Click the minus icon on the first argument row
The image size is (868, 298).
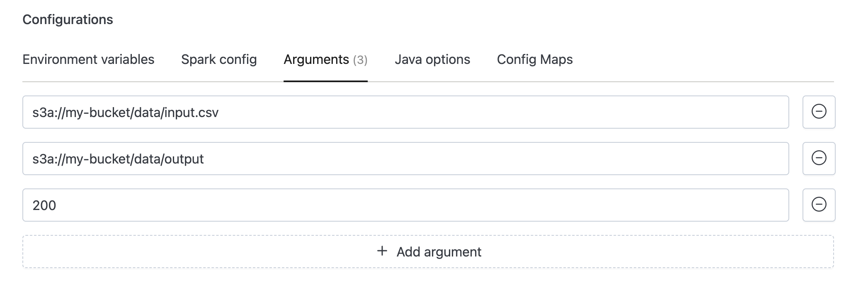pos(818,112)
